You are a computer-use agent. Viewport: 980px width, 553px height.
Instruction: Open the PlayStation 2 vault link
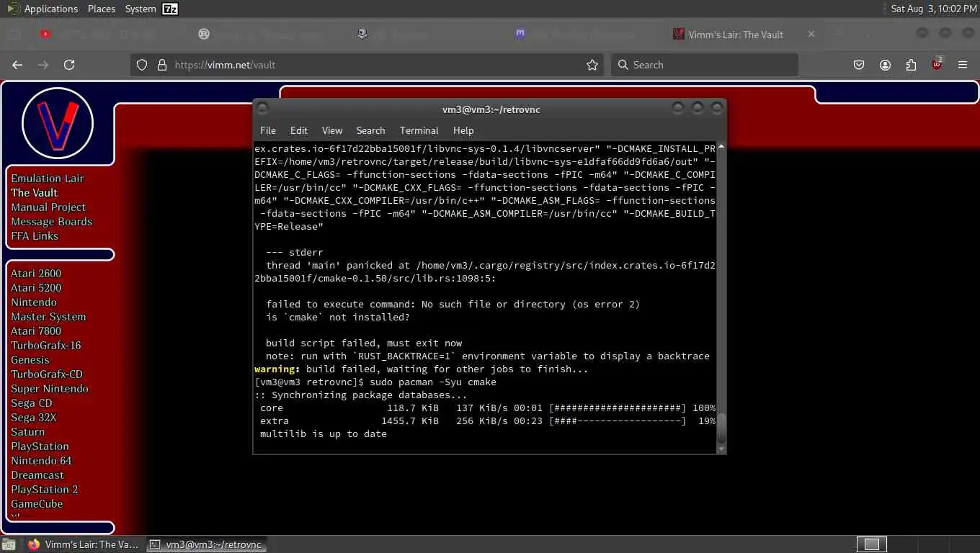(x=45, y=489)
